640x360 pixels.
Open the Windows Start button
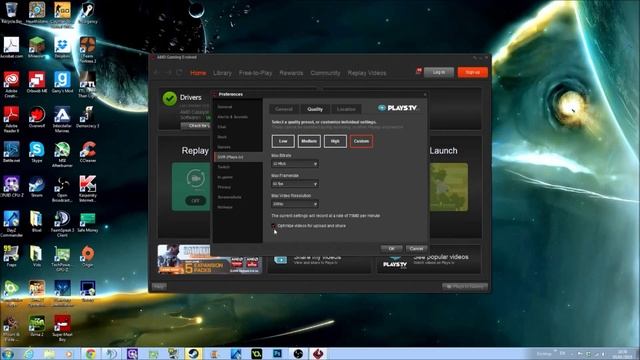pos(8,353)
